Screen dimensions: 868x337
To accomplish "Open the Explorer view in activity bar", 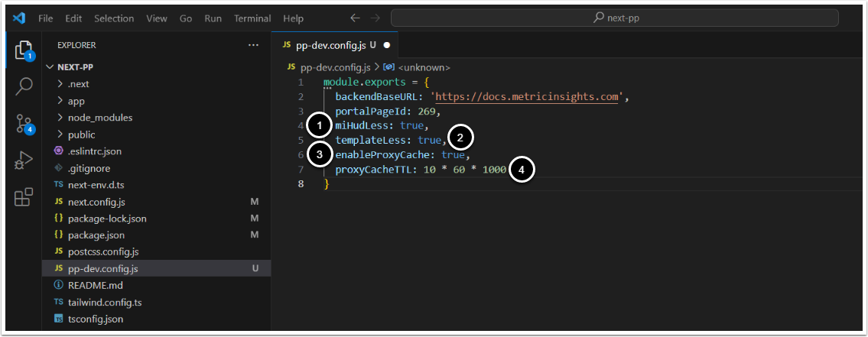I will 24,50.
